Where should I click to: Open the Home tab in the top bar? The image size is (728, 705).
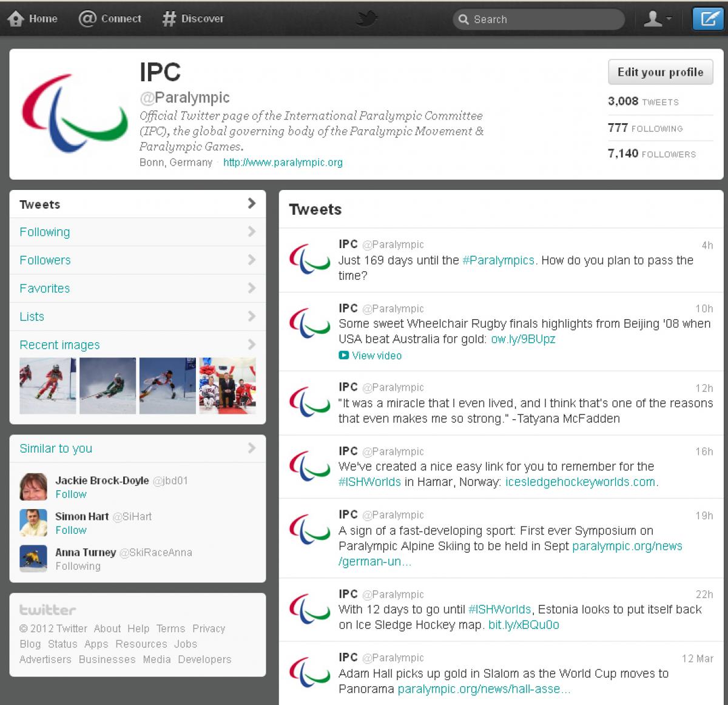point(33,19)
